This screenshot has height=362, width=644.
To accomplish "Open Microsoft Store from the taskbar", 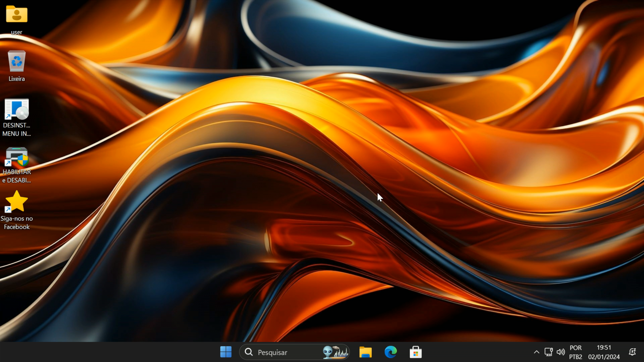I will click(x=416, y=352).
